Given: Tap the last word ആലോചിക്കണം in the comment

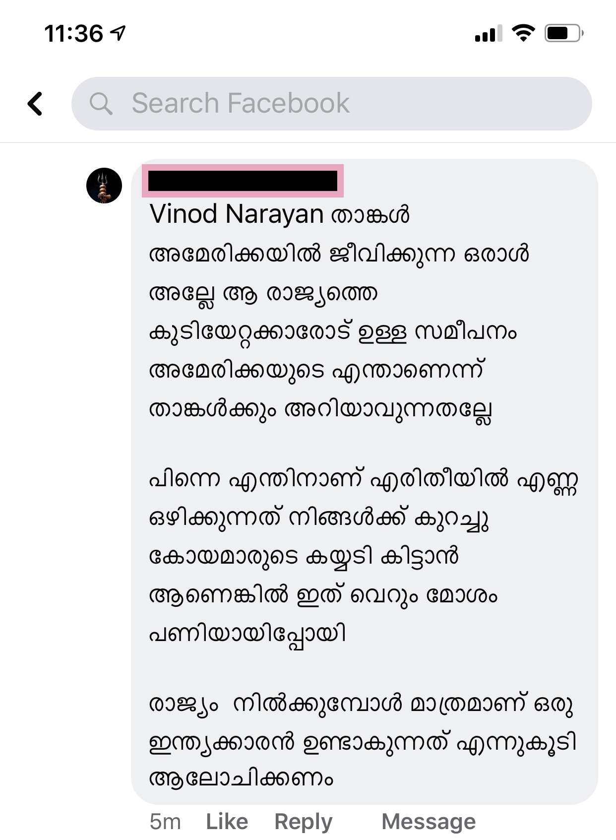Looking at the screenshot, I should click(x=242, y=778).
